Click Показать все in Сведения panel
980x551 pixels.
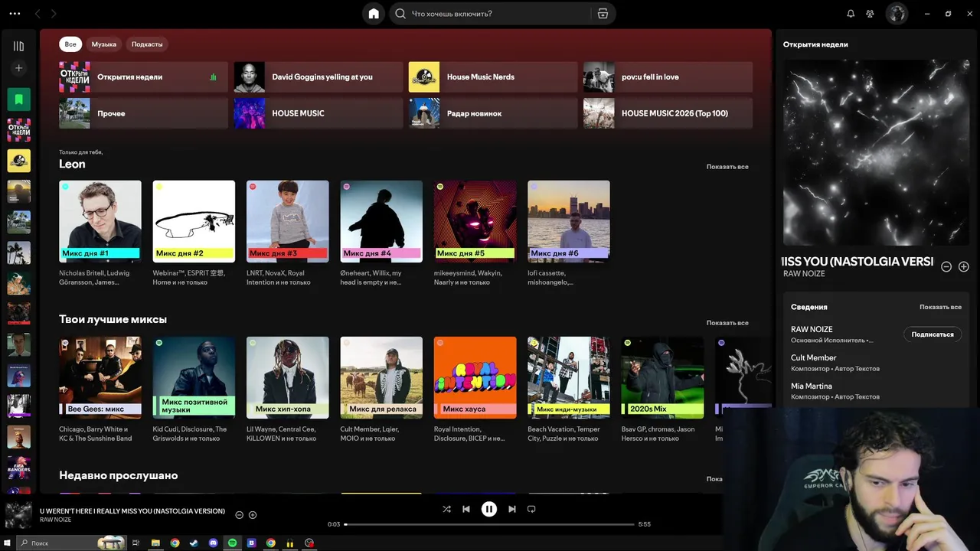pyautogui.click(x=940, y=307)
